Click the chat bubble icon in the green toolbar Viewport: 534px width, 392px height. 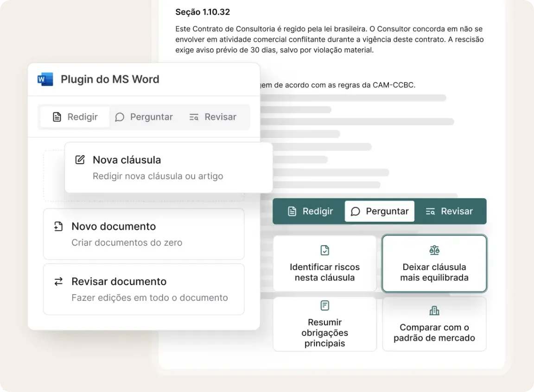coord(356,212)
